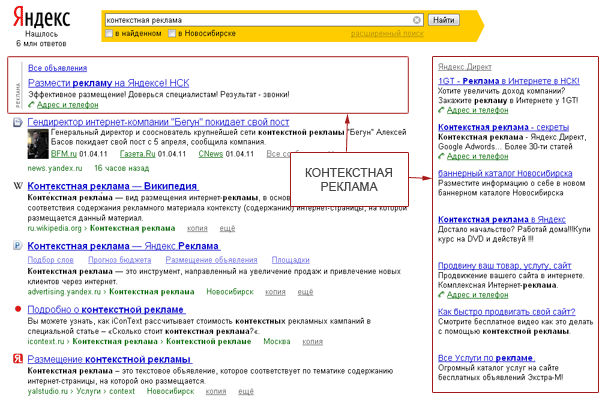Open 'Контекстная реклама — Википедия' result
The image size is (605, 402).
(113, 186)
